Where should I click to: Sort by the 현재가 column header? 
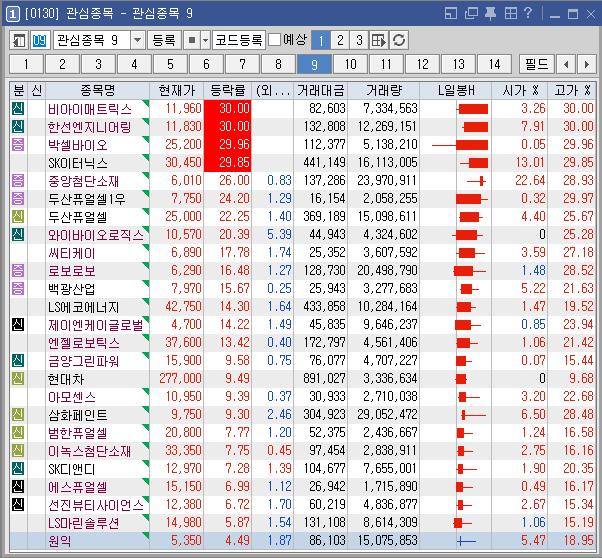(177, 91)
